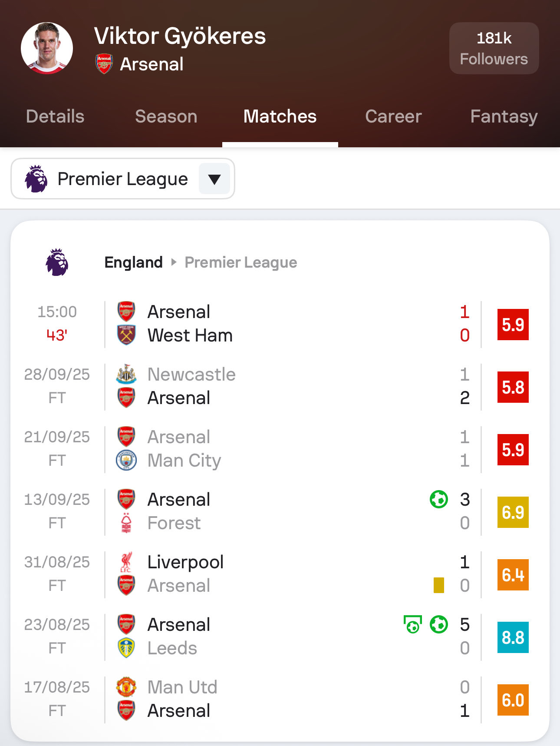Image resolution: width=560 pixels, height=746 pixels.
Task: Click the yellow card icon in Liverpool match
Action: (438, 585)
